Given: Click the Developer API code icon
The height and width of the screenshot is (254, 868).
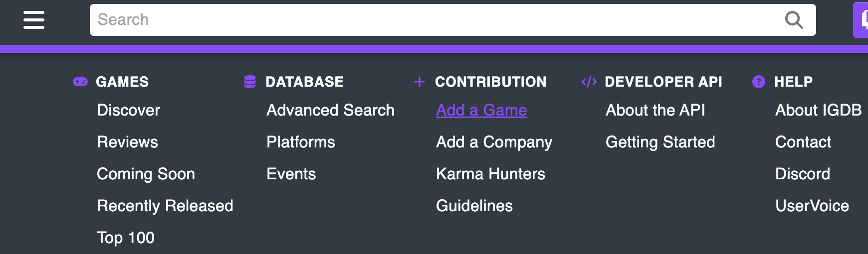Looking at the screenshot, I should click(589, 82).
